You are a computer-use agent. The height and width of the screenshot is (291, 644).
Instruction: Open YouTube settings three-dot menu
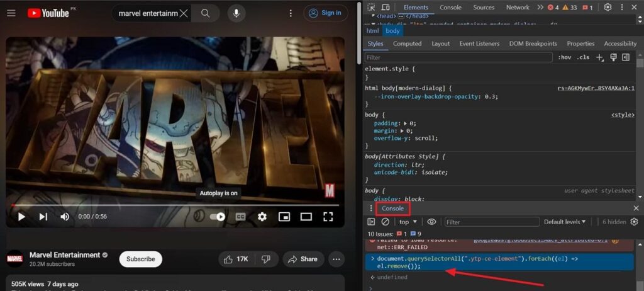(291, 13)
